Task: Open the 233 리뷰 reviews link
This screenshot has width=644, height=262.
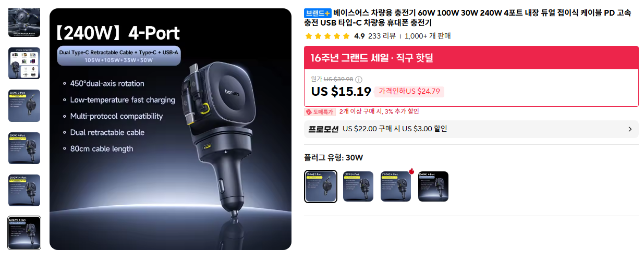Action: click(x=382, y=36)
